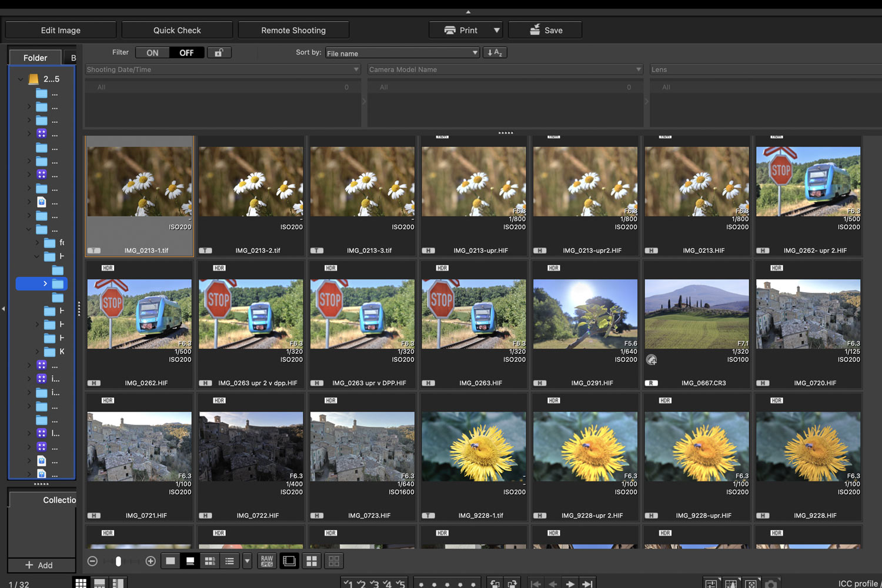Click the zoom-in plus thumbnail icon
Image resolution: width=882 pixels, height=588 pixels.
tap(151, 561)
